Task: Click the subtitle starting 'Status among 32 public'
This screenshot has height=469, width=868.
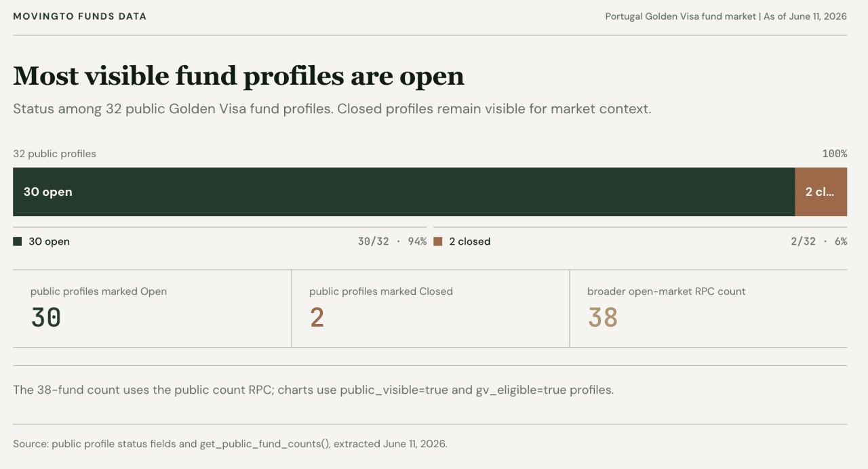Action: (x=332, y=108)
